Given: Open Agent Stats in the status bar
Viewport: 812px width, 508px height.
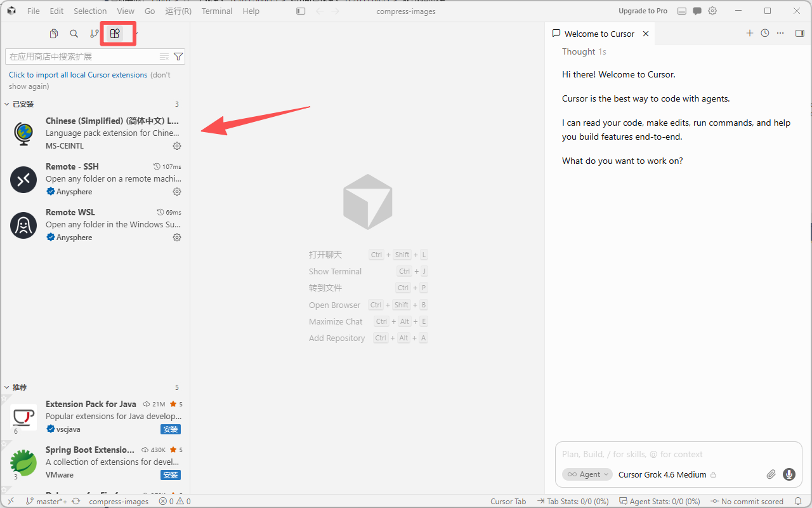Looking at the screenshot, I should (x=659, y=501).
